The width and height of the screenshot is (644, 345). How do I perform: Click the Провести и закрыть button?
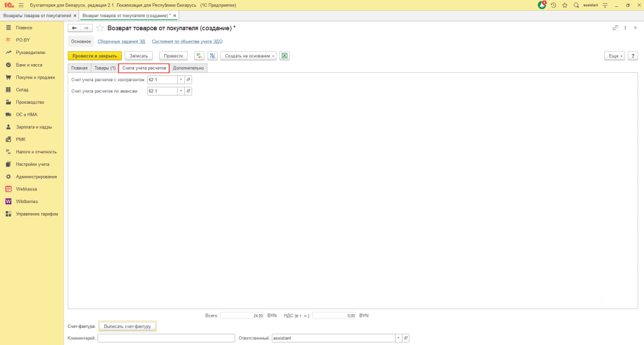point(94,56)
